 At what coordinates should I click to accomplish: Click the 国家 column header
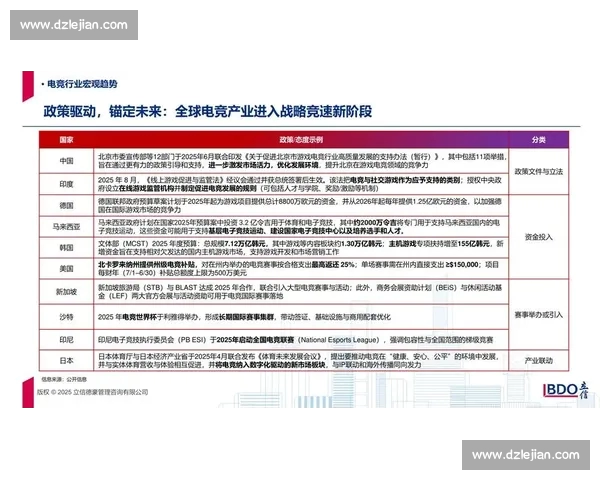pos(66,140)
